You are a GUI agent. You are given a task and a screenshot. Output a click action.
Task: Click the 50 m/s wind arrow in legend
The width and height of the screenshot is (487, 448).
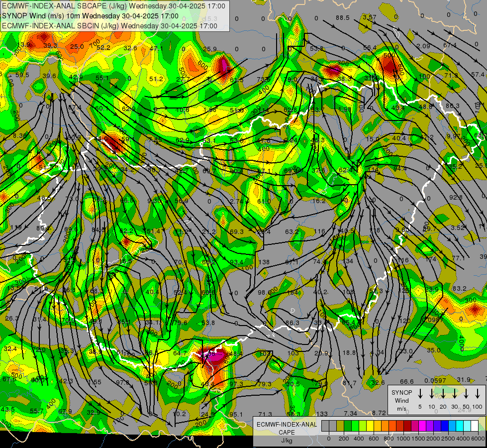pyautogui.click(x=466, y=394)
